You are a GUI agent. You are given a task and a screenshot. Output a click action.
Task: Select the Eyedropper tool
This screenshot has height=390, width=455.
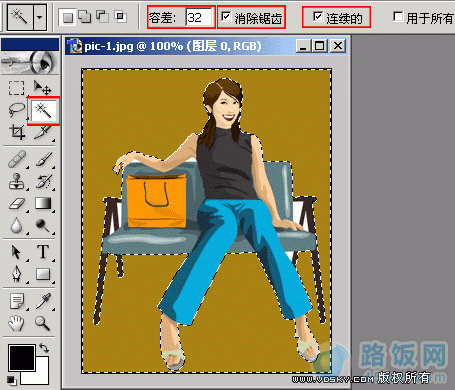point(44,301)
